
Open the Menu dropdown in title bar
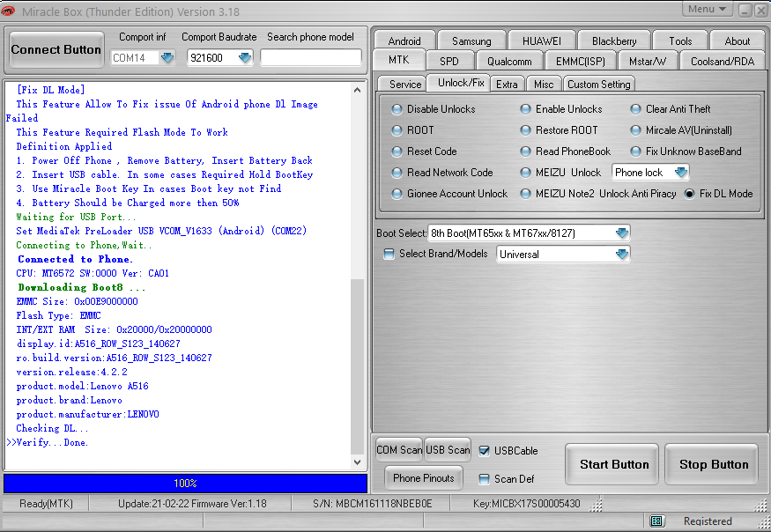click(707, 10)
